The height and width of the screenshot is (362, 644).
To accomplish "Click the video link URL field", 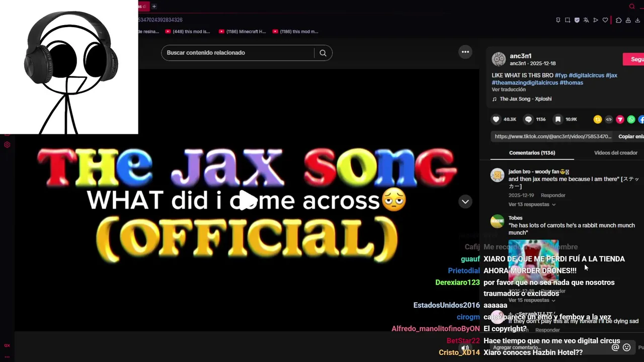I will 552,136.
